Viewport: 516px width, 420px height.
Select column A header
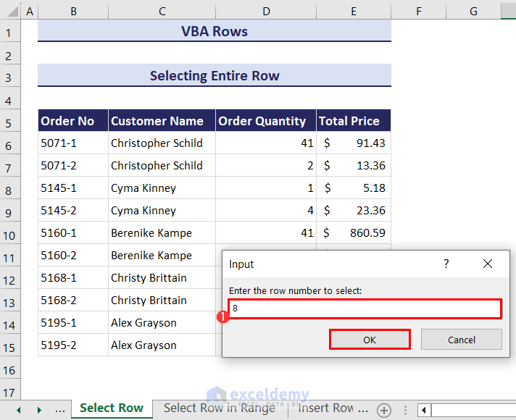(x=30, y=11)
